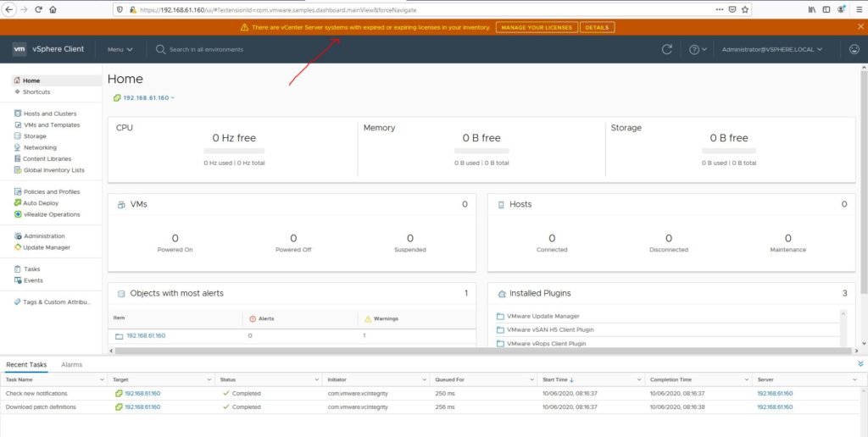This screenshot has width=868, height=437.
Task: Click the smiley feedback icon
Action: tap(854, 49)
